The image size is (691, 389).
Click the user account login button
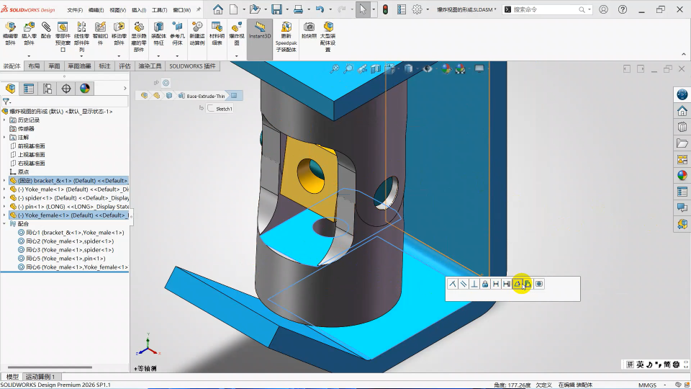[603, 9]
